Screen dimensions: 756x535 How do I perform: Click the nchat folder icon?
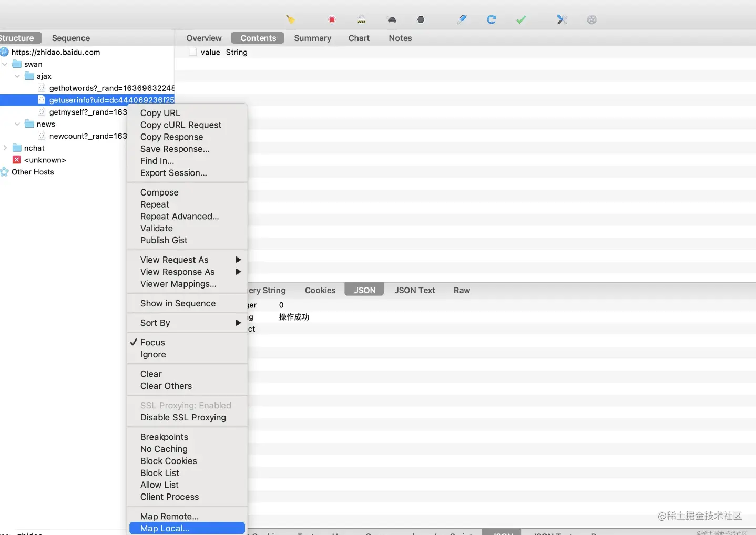pyautogui.click(x=17, y=148)
